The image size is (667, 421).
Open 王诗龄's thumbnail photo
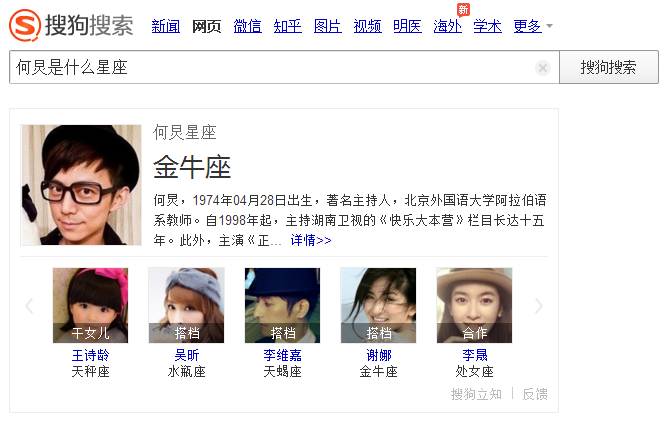pyautogui.click(x=90, y=305)
